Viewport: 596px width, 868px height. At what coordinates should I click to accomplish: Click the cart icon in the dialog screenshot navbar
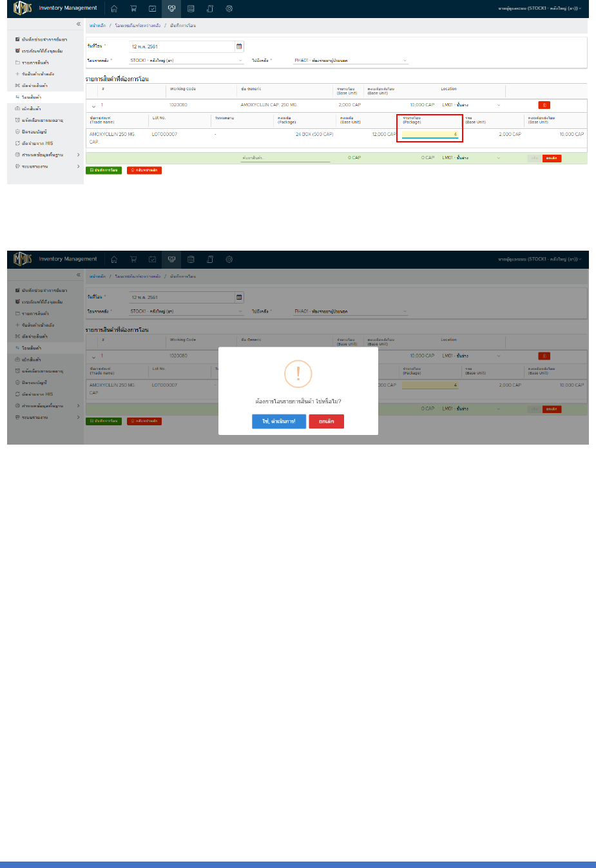click(x=133, y=259)
